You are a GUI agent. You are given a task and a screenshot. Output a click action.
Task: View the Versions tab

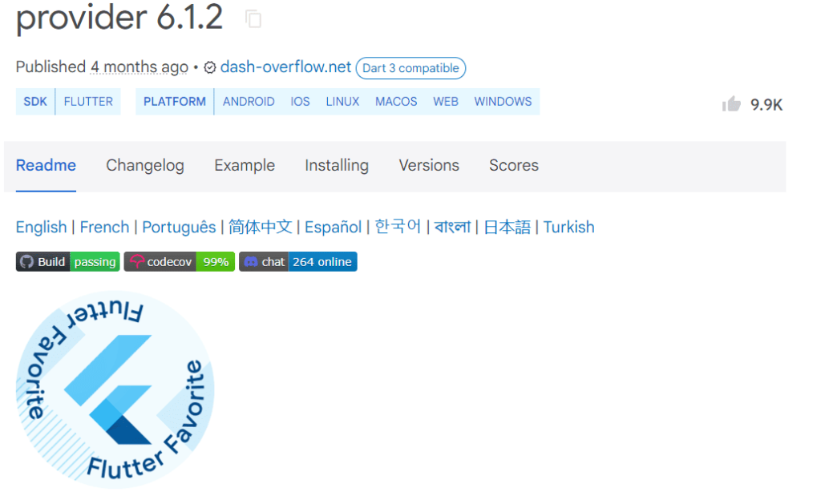(429, 165)
